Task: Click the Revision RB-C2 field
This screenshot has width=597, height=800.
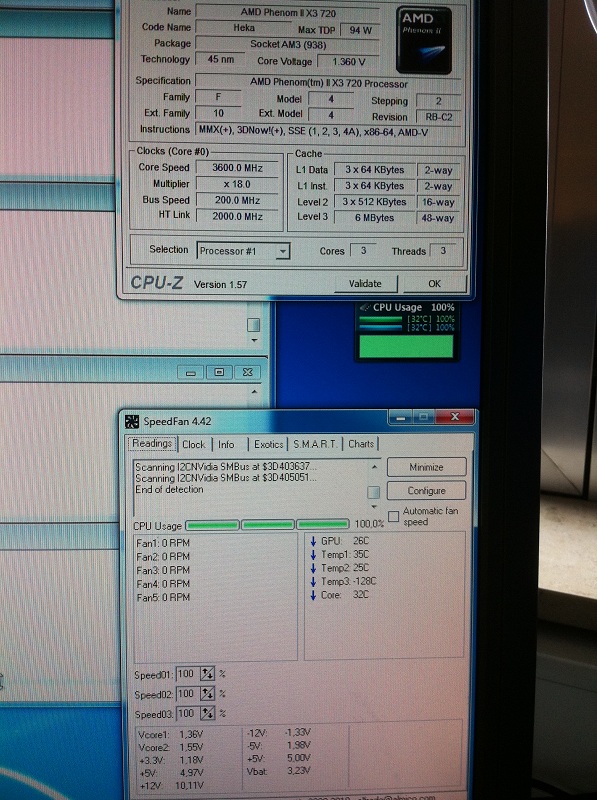Action: (439, 117)
